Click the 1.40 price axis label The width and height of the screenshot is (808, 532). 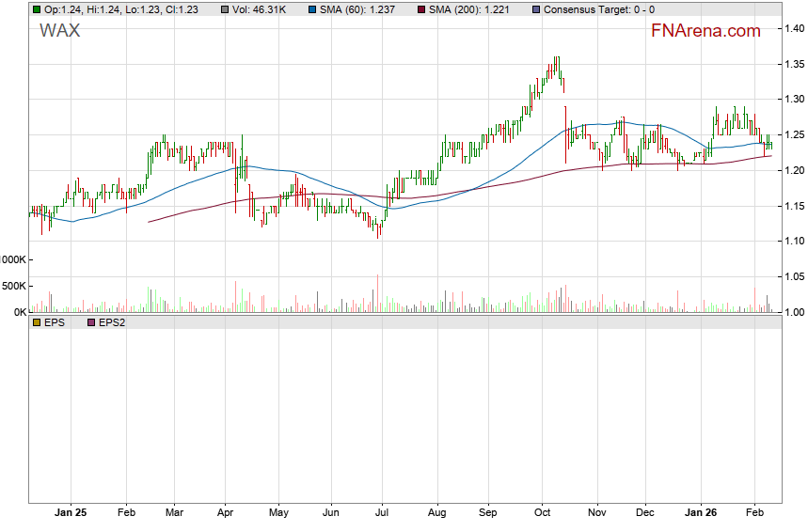point(794,29)
